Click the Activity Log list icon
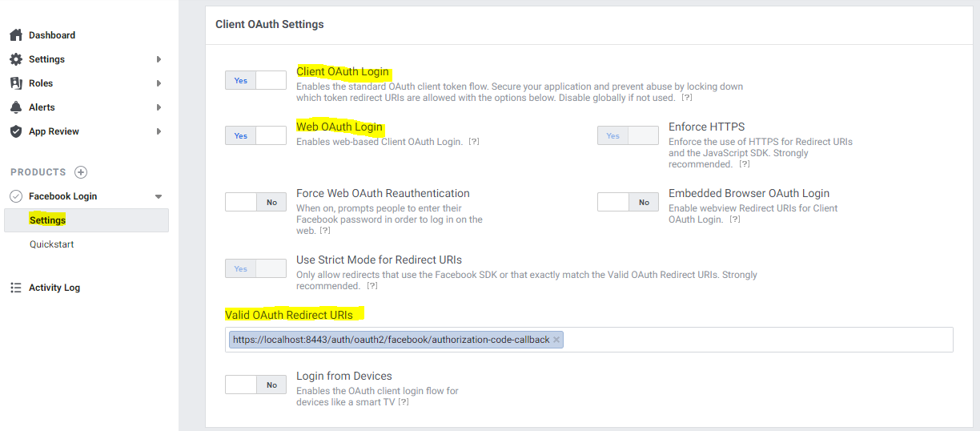Image resolution: width=980 pixels, height=431 pixels. click(16, 288)
